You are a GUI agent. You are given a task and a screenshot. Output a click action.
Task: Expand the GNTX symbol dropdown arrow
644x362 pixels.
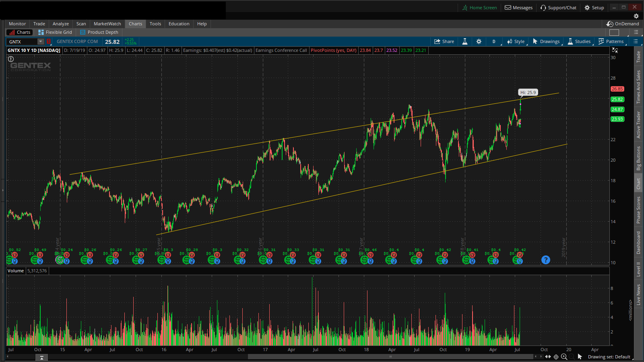[40, 41]
